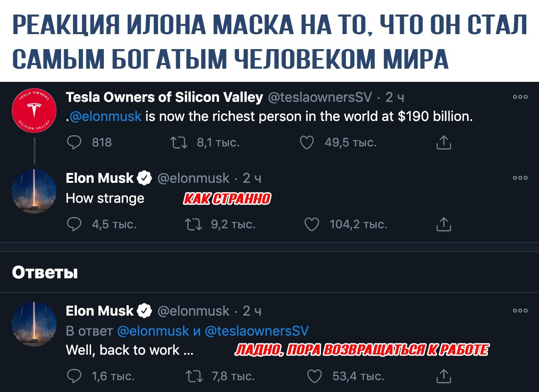Open Tesla Owners of Silicon Valley profile picture
This screenshot has width=539, height=392.
[x=34, y=111]
